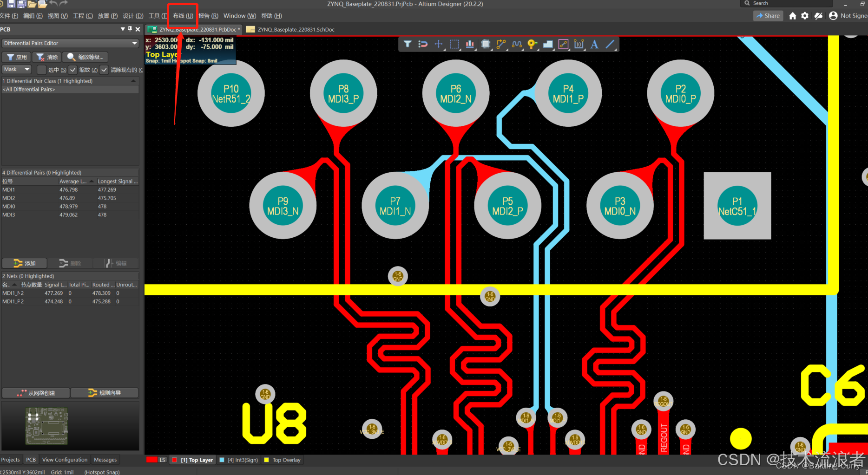
Task: Close the PCB panel
Action: tap(138, 29)
